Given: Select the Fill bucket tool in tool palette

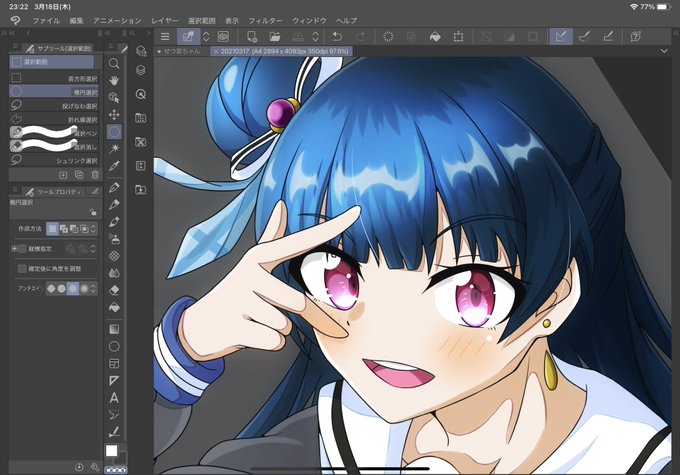Looking at the screenshot, I should point(114,307).
